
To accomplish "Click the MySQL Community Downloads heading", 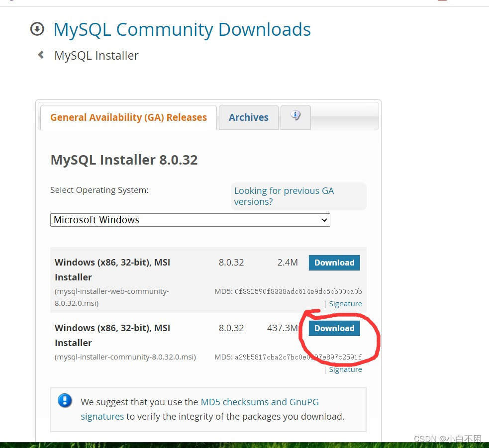I will coord(182,30).
